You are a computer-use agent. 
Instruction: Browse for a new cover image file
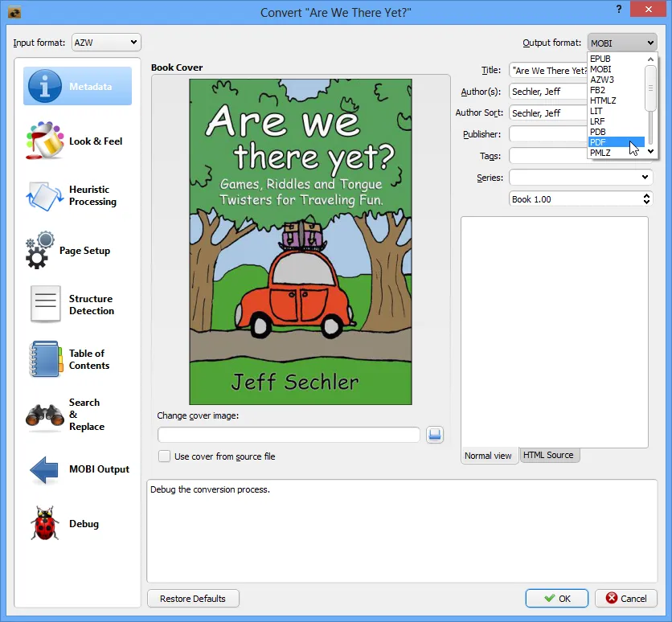pos(435,433)
